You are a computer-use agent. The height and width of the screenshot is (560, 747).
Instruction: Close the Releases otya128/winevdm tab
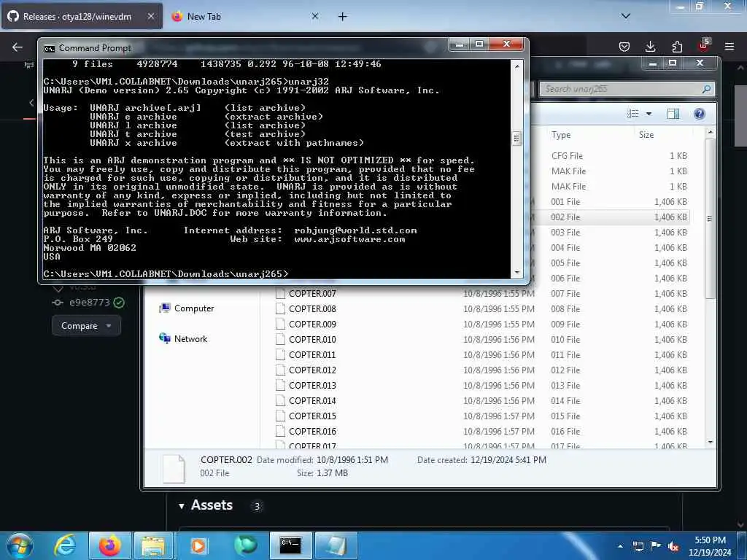coord(150,16)
